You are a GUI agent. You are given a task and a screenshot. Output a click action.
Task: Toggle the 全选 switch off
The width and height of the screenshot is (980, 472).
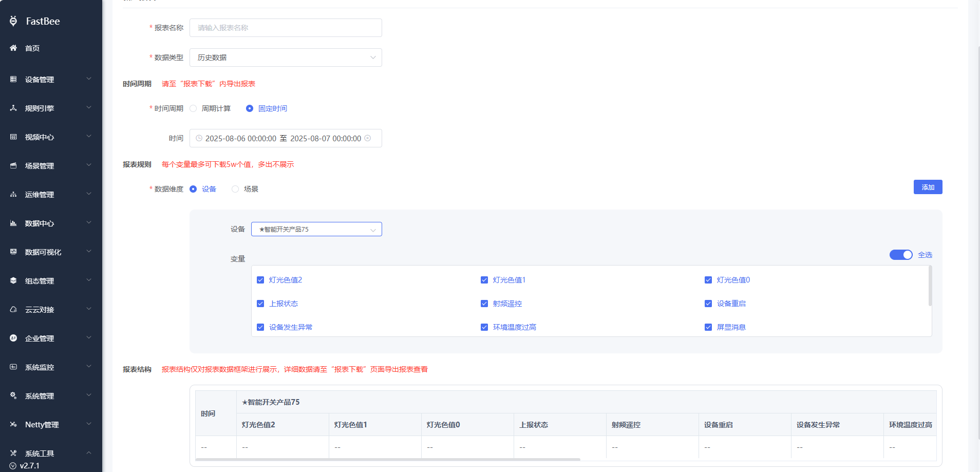point(900,255)
